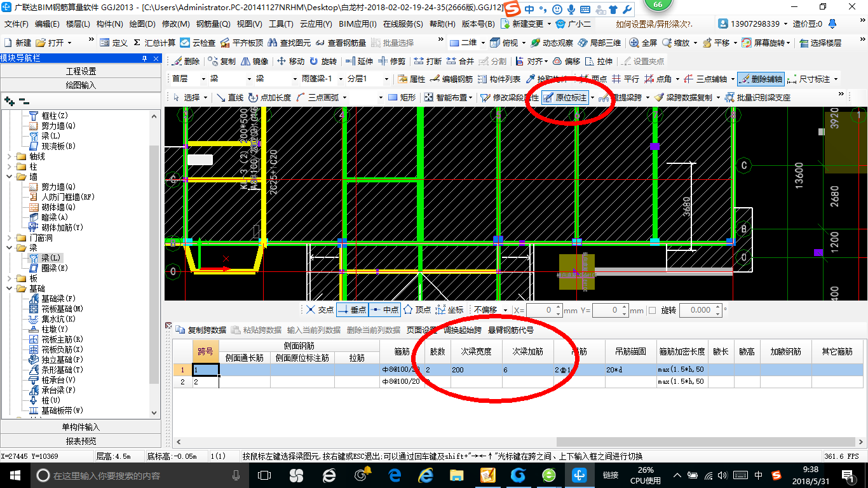Open the 构件(N) menu
868x488 pixels.
(x=109, y=24)
